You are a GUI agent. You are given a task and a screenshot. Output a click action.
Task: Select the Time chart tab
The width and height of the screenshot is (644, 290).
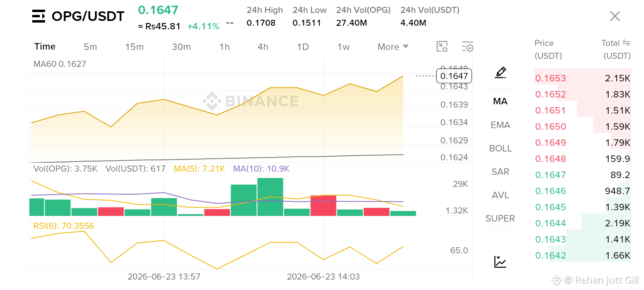(45, 46)
